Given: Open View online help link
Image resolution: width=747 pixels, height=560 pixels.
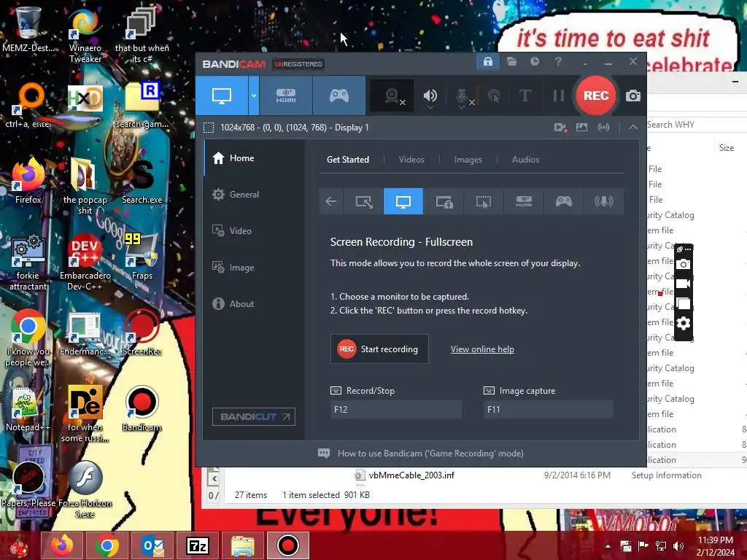Looking at the screenshot, I should [x=482, y=349].
